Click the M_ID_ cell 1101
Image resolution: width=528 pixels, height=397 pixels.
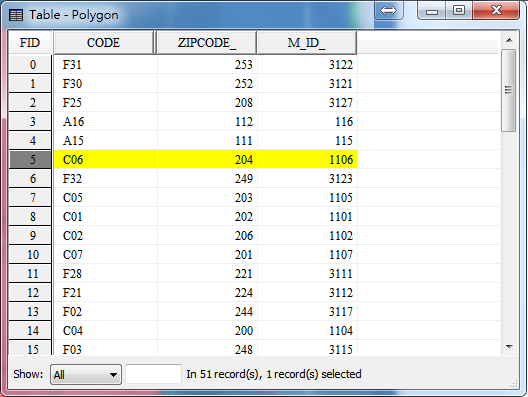tap(307, 216)
